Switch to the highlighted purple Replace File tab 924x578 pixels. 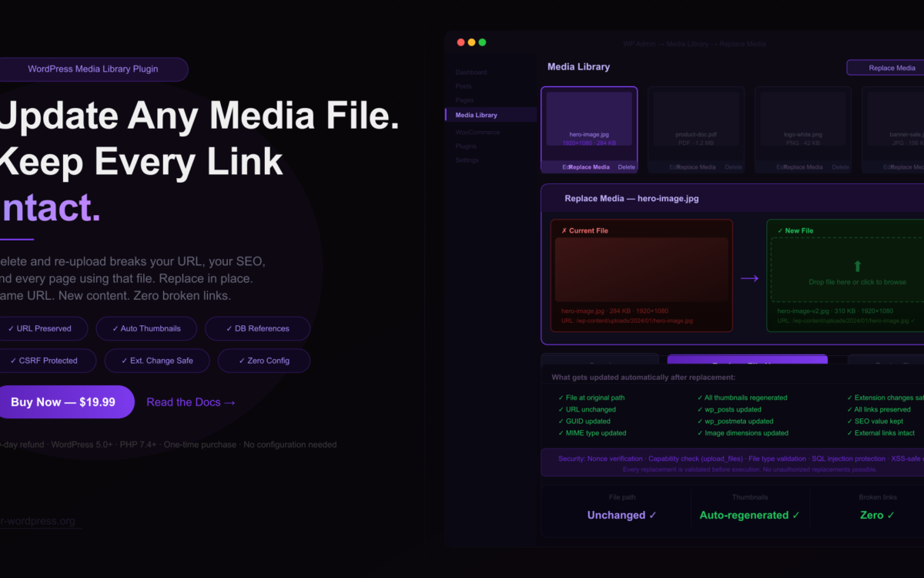coord(747,359)
